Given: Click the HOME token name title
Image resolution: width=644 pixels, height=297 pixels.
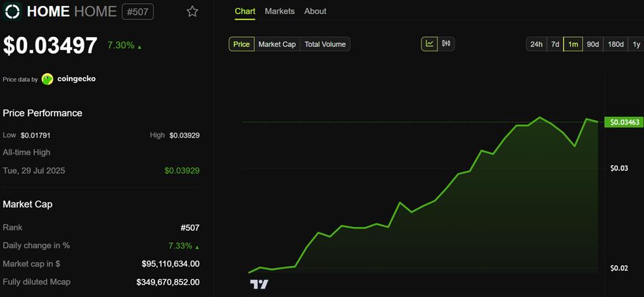Looking at the screenshot, I should (48, 11).
